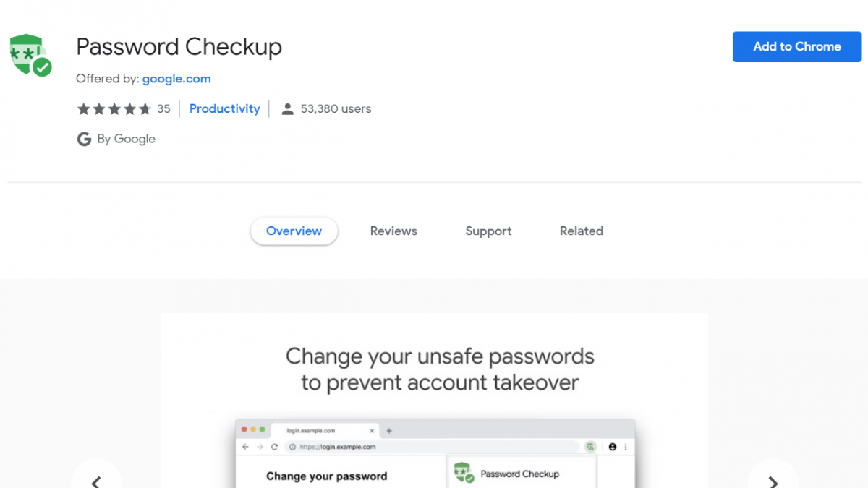Screen dimensions: 868x488
Task: Open the google.com publisher link
Action: pos(176,79)
